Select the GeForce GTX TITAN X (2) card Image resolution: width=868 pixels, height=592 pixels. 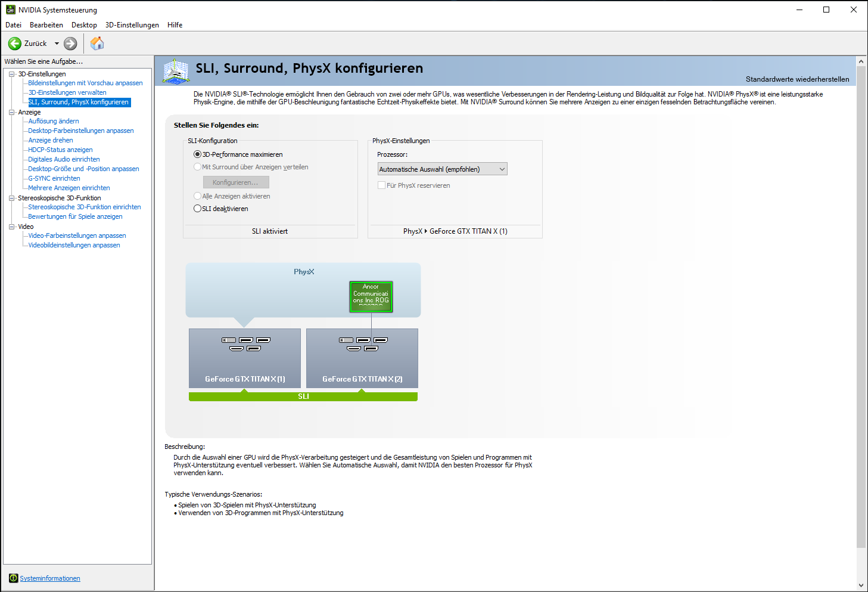(362, 358)
